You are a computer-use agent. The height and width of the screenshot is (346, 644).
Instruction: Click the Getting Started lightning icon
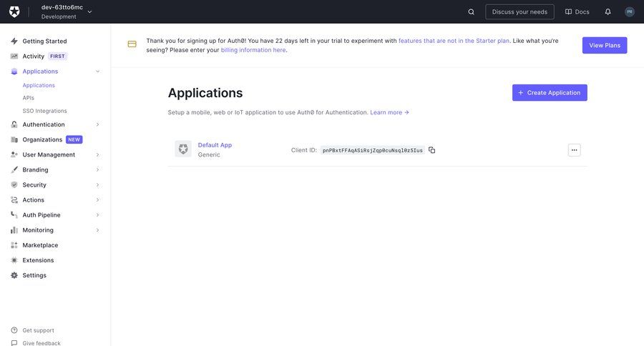tap(14, 41)
